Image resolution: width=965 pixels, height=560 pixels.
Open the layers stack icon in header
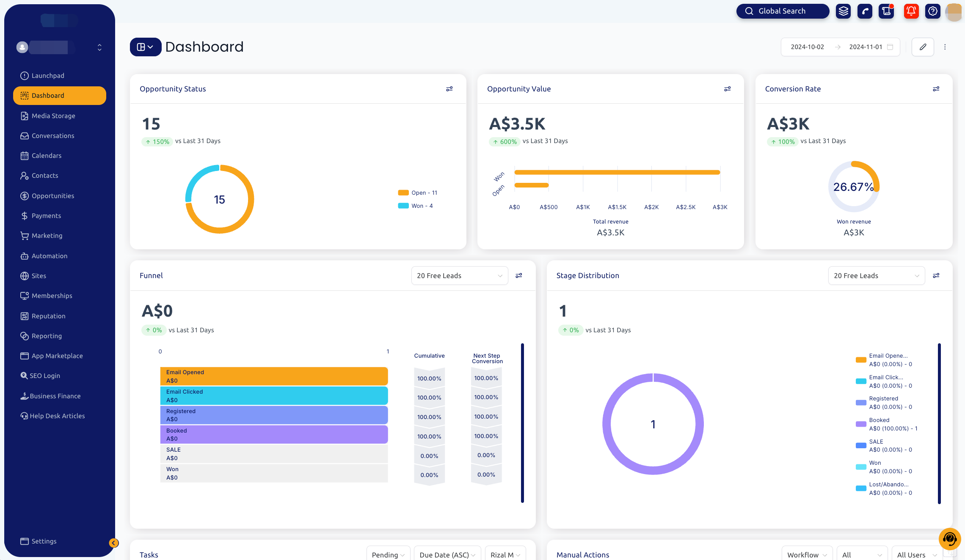843,11
